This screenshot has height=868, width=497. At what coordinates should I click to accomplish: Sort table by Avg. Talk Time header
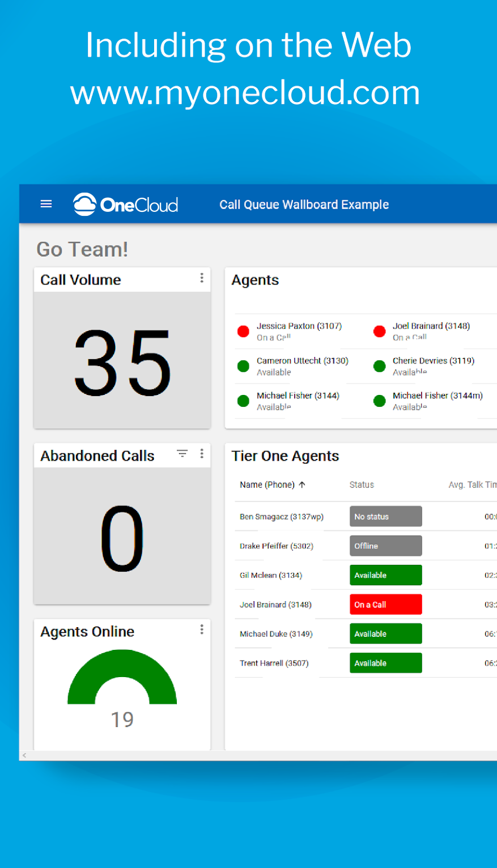[473, 484]
